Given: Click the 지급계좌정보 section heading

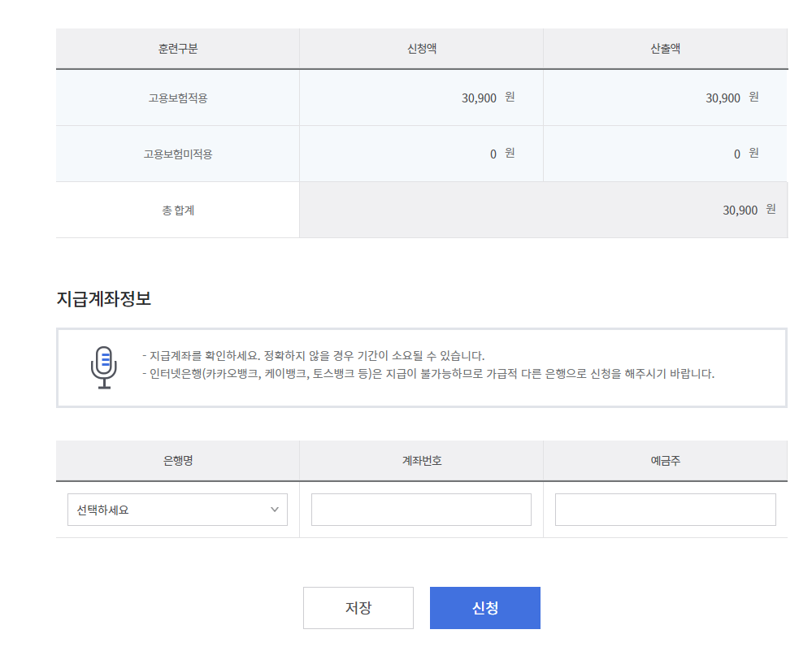Looking at the screenshot, I should pyautogui.click(x=103, y=299).
